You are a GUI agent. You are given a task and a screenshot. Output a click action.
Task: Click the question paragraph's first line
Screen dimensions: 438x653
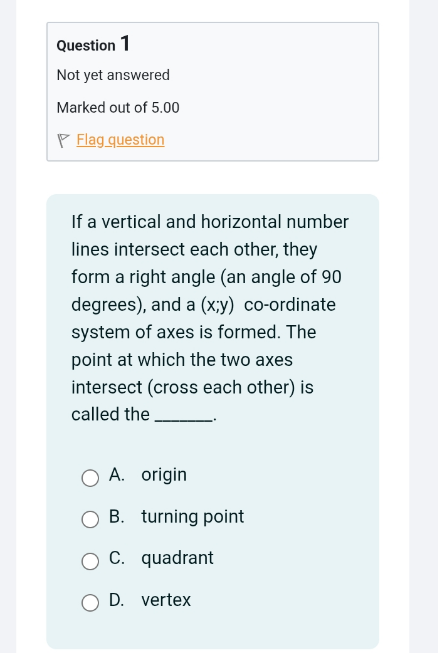tap(210, 222)
